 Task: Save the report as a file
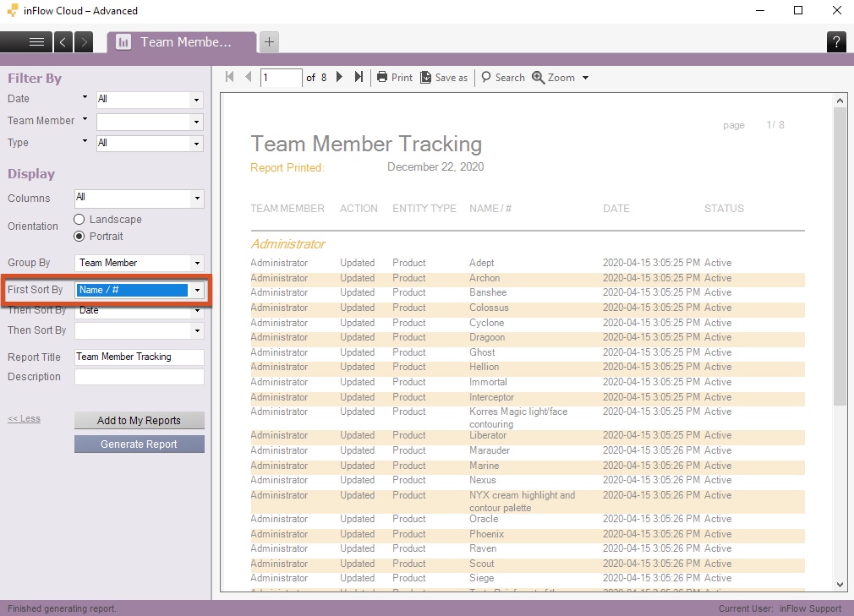[444, 77]
